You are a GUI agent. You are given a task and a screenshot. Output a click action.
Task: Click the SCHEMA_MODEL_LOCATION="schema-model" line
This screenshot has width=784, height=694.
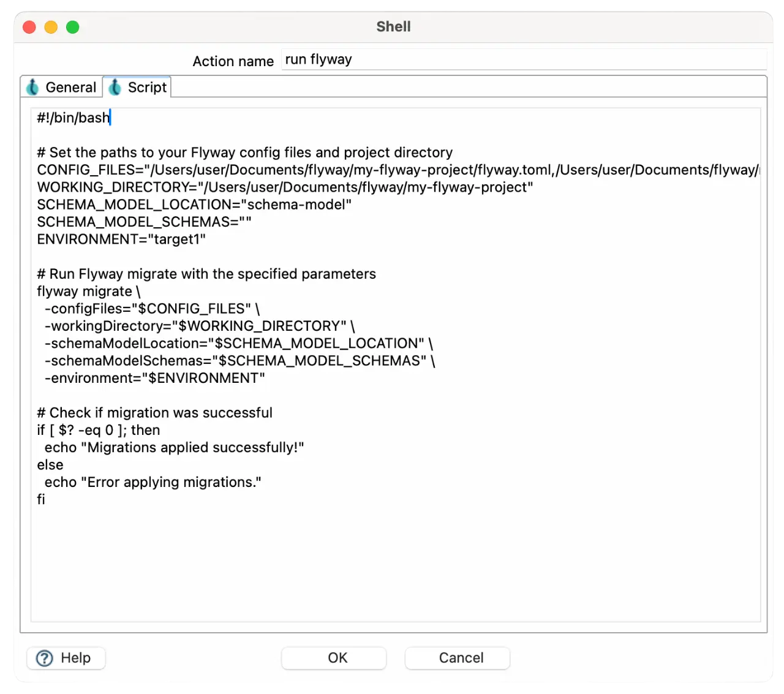(x=194, y=205)
